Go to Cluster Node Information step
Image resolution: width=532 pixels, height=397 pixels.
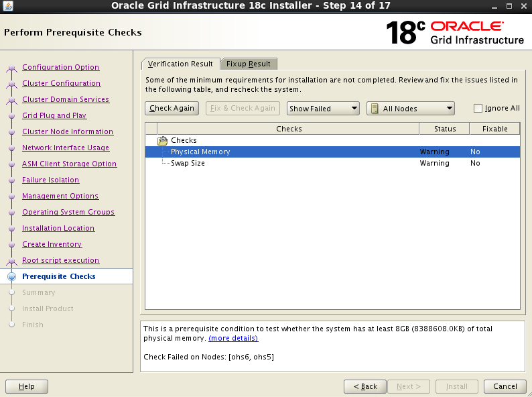coord(68,131)
